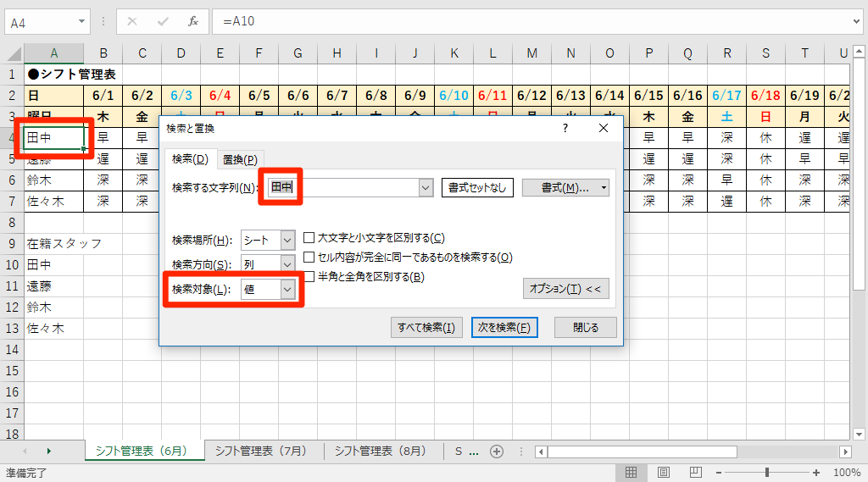Click the 検索する文字列 input field
The image size is (868, 482).
343,187
